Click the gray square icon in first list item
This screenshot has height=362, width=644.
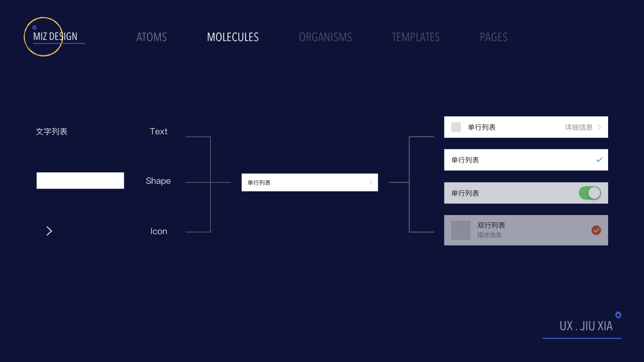(456, 127)
